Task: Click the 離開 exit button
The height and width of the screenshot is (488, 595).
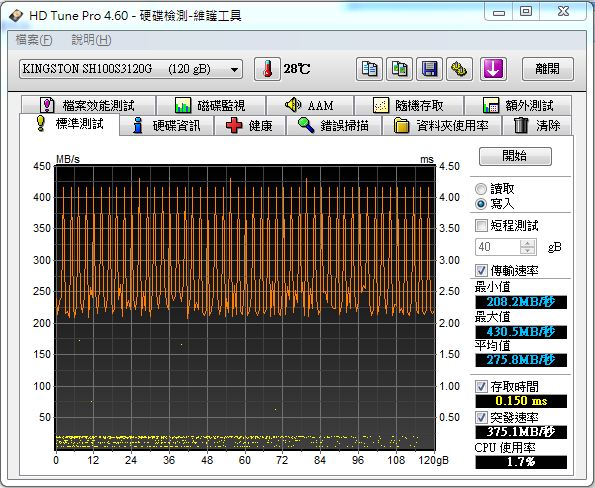Action: tap(548, 69)
